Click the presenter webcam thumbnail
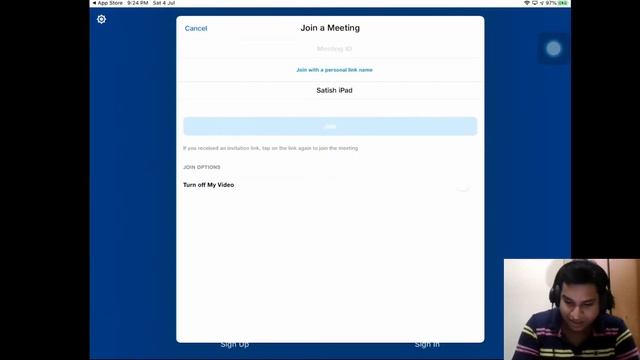 coord(572,309)
